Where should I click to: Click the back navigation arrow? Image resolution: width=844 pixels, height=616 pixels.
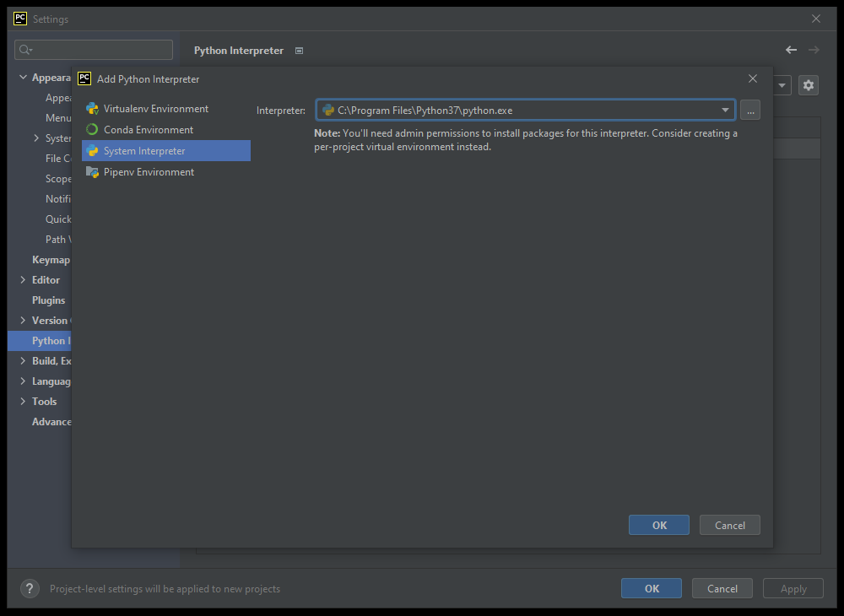coord(791,50)
